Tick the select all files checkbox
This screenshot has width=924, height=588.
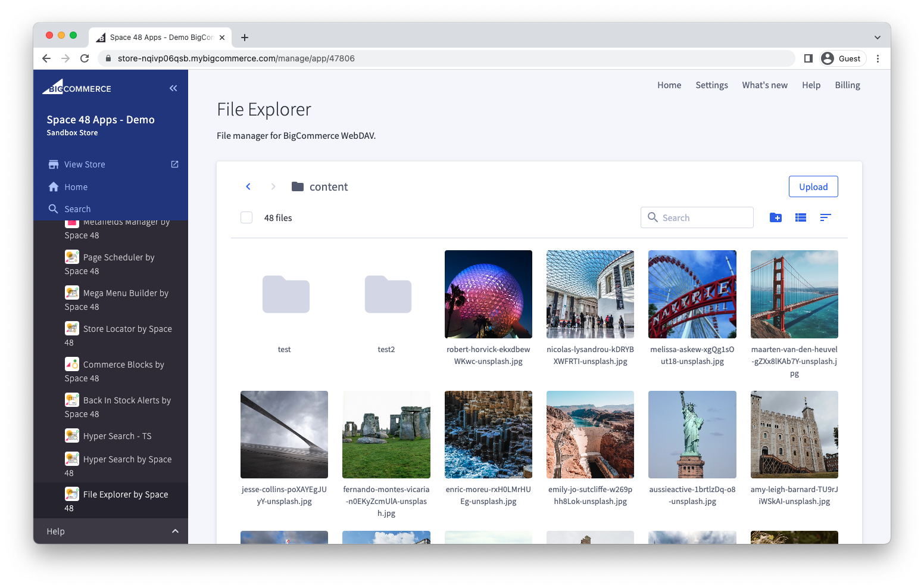[x=246, y=217]
